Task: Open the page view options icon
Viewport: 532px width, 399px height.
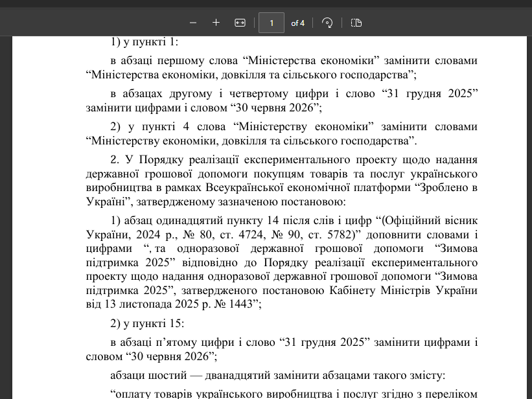Action: coord(356,23)
